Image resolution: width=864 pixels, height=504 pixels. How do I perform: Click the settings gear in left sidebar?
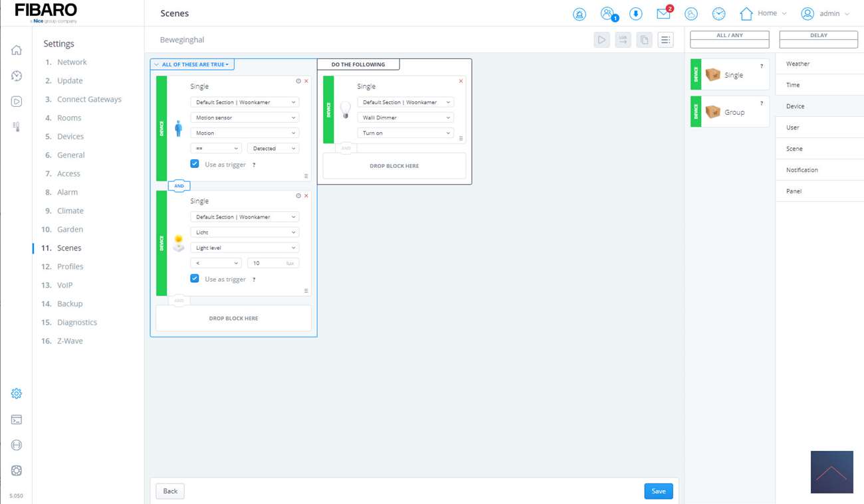(17, 394)
